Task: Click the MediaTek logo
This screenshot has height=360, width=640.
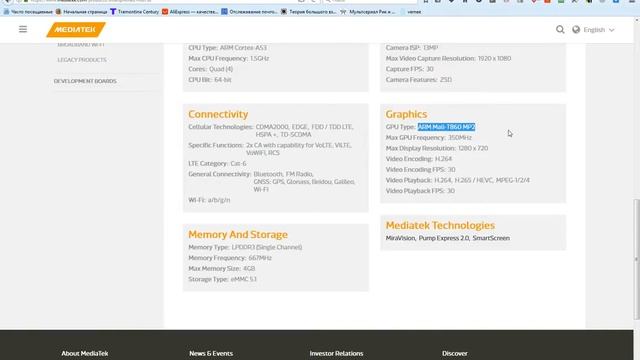Action: click(76, 29)
